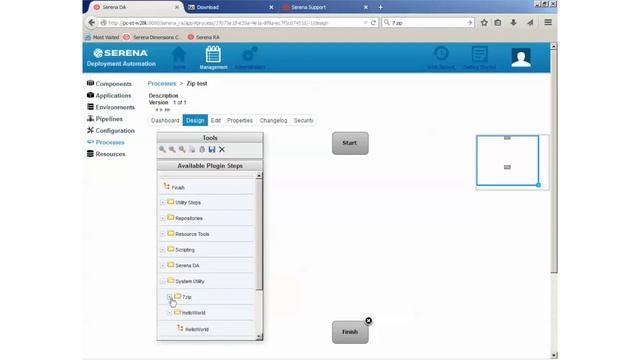Click the browser search field
The height and width of the screenshot is (360, 640).
[428, 23]
